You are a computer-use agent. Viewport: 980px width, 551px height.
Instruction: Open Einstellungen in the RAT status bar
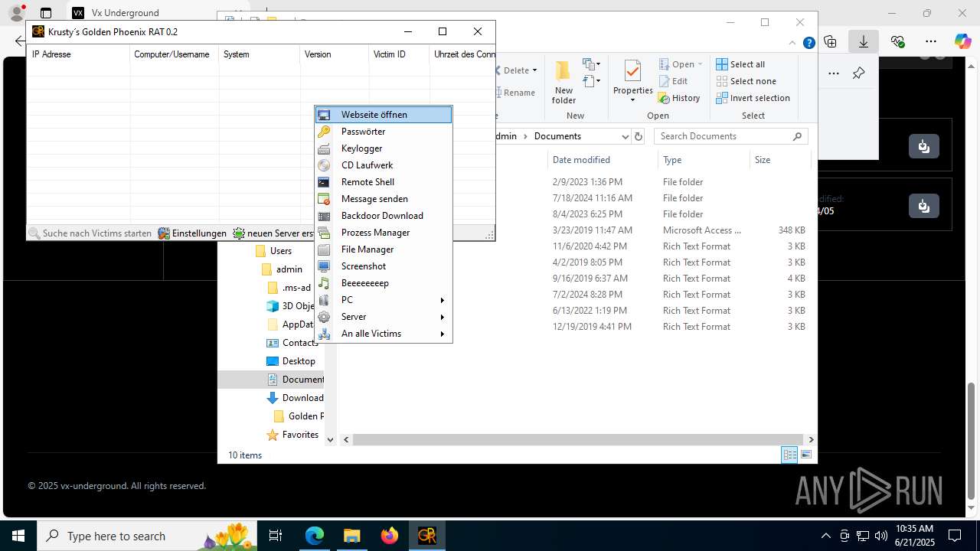click(192, 233)
